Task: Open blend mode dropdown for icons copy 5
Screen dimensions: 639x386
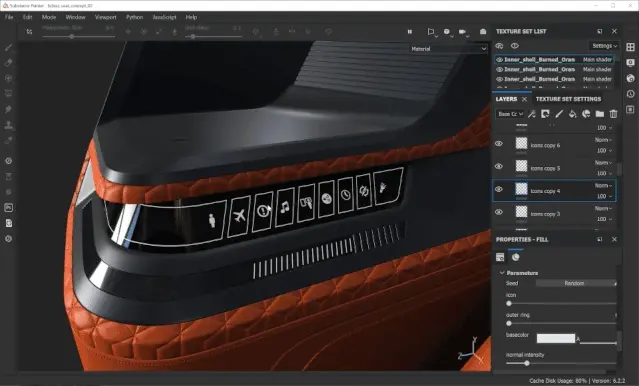Action: tap(603, 163)
